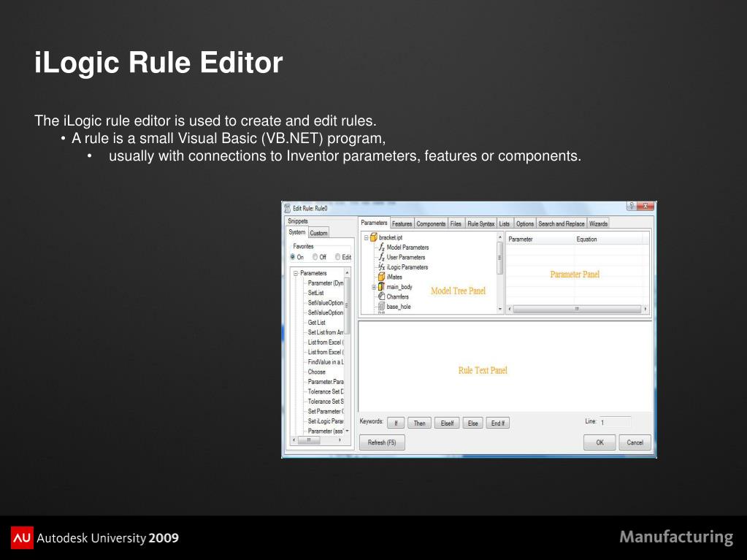Click the Chamfers feature icon
The image size is (747, 560).
(x=381, y=296)
